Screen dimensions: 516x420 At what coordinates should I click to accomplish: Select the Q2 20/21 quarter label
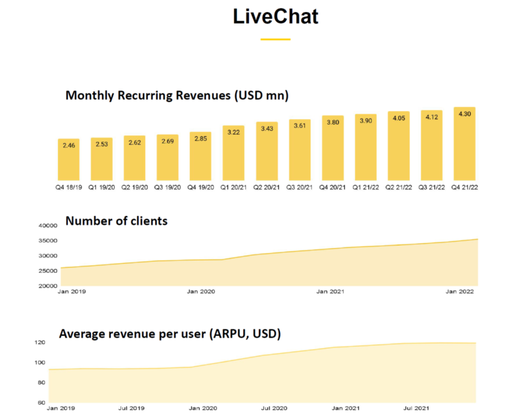point(266,188)
